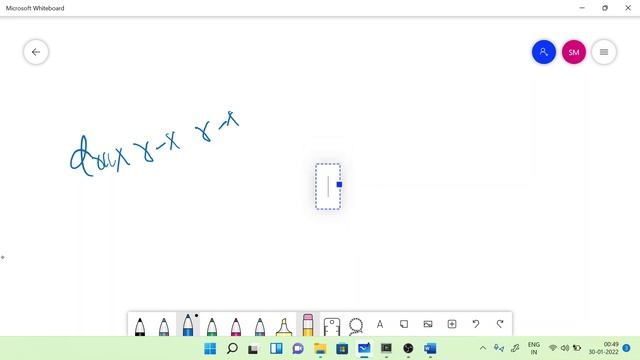Select the active blue pen tool
The image size is (640, 360).
tap(188, 324)
